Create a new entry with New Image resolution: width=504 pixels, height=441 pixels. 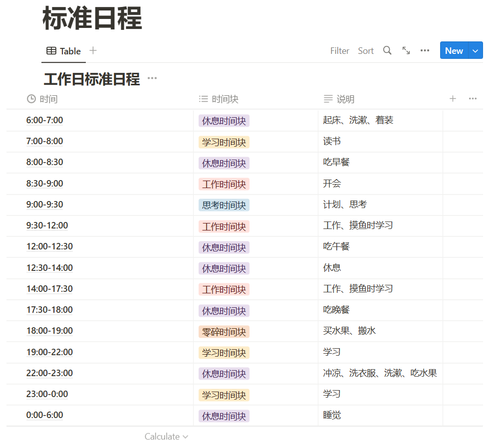point(454,50)
